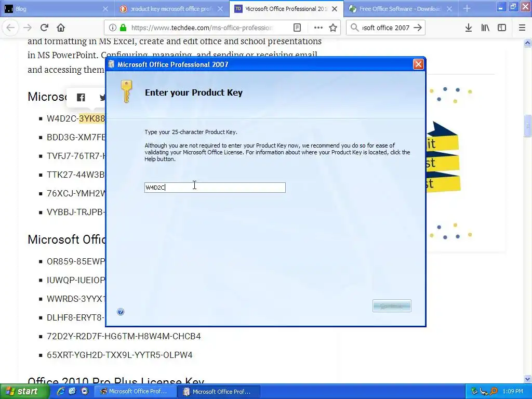Bookmark this page with the star
This screenshot has width=532, height=399.
(x=333, y=28)
